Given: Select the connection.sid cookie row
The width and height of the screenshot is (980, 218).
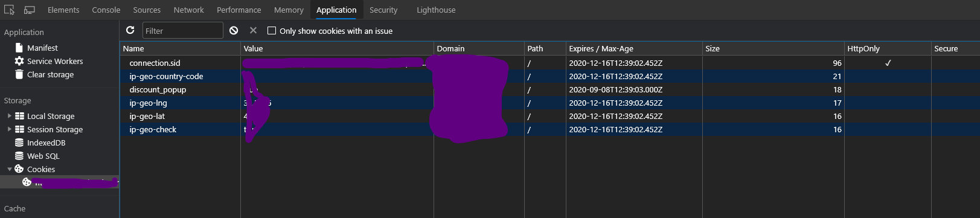Looking at the screenshot, I should 550,63.
